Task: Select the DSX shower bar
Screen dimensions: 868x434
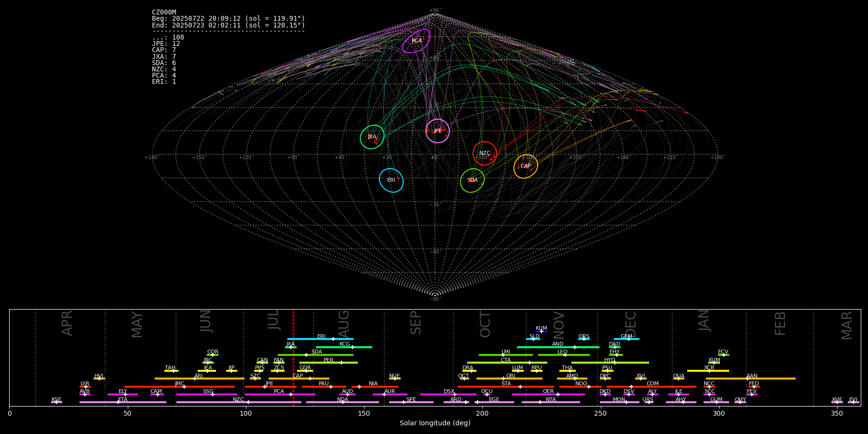Action: [x=448, y=394]
